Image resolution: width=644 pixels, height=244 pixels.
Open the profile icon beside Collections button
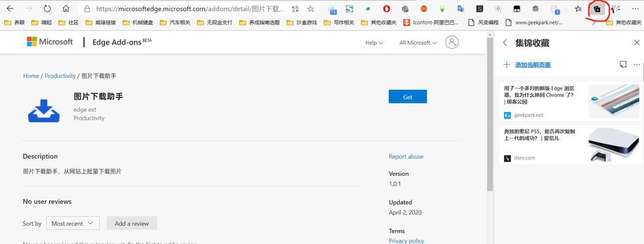(x=616, y=9)
